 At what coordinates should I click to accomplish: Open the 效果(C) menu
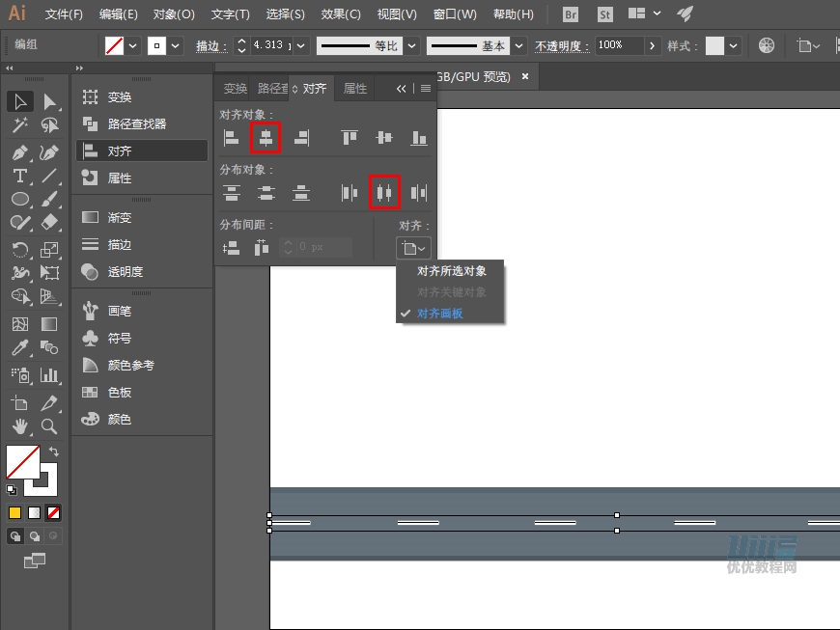tap(341, 14)
